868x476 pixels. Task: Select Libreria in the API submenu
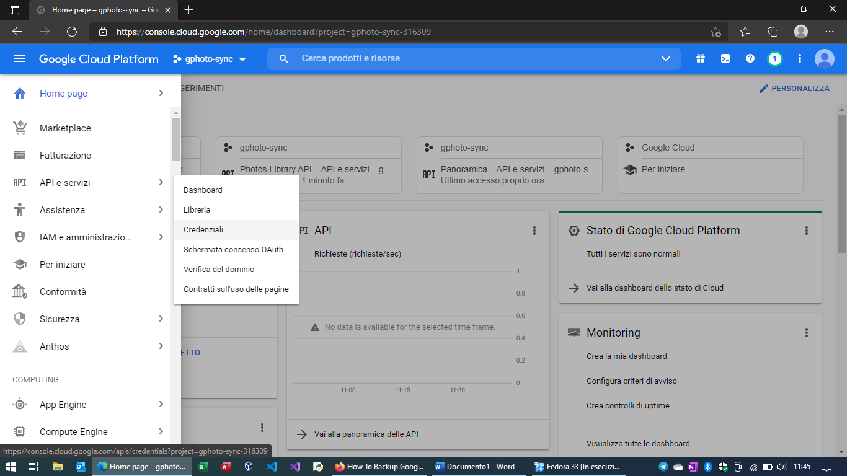tap(197, 210)
